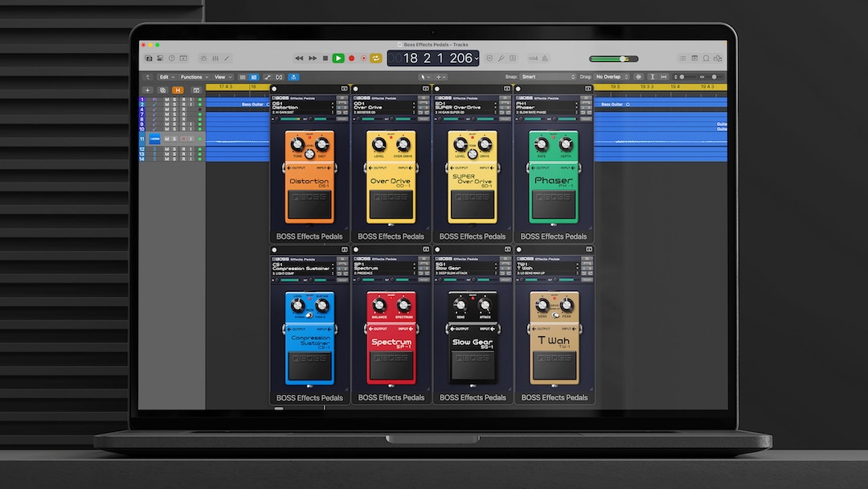This screenshot has height=489, width=868.
Task: Click the Over Drive OD-1 pedal footswitch
Action: pyautogui.click(x=391, y=205)
